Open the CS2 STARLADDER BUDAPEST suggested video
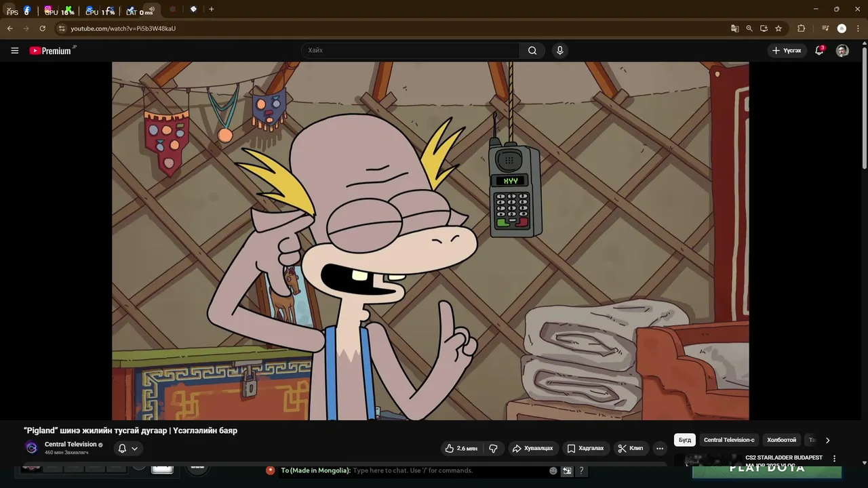The width and height of the screenshot is (868, 488). (784, 458)
